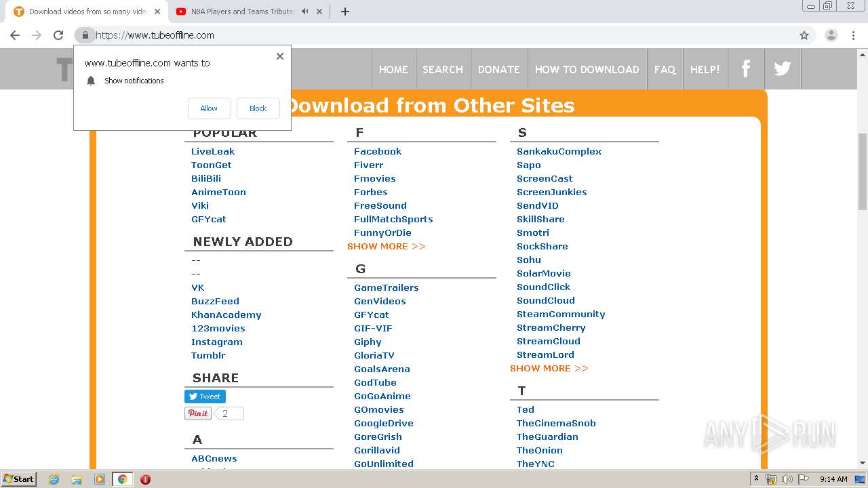Expand SHOW MORE under the S section
Viewport: 868px width, 488px height.
[549, 368]
